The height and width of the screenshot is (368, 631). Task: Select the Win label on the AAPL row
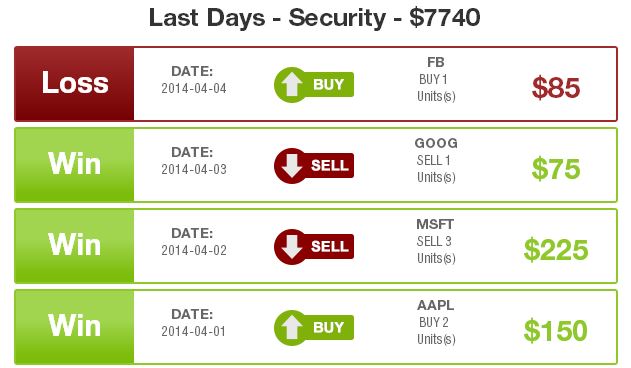(x=74, y=327)
